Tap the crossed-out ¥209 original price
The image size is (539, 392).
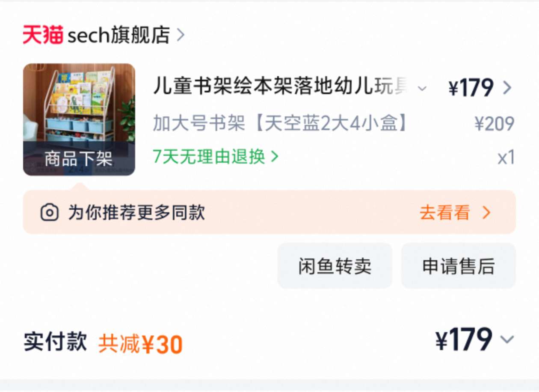point(494,124)
